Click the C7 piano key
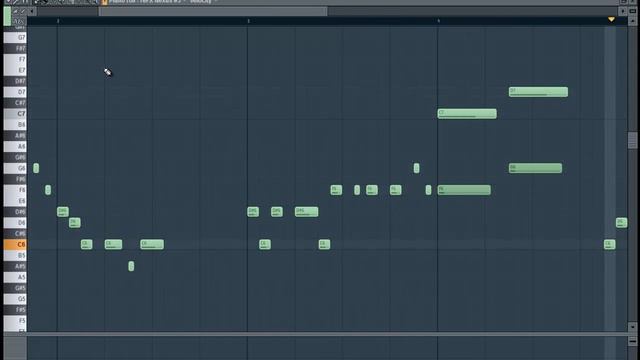Viewport: 640px width, 360px height. pyautogui.click(x=15, y=114)
